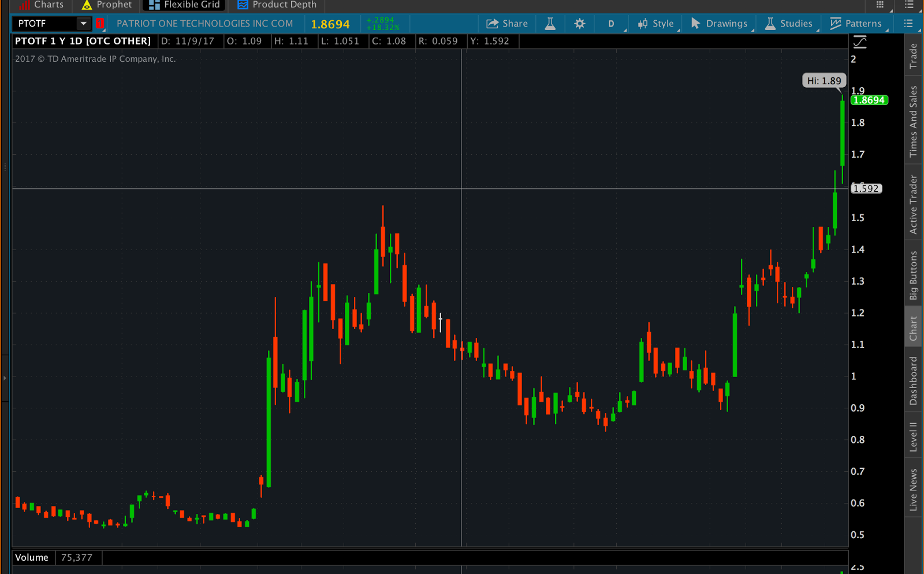Viewport: 924px width, 574px height.
Task: Click the green 1.8694 last price label
Action: tap(869, 100)
